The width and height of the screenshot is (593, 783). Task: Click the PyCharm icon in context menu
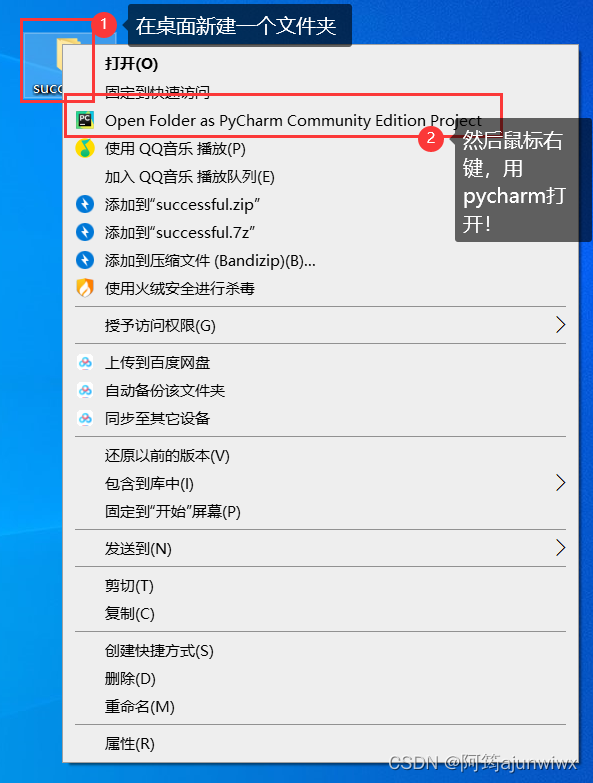tap(85, 120)
